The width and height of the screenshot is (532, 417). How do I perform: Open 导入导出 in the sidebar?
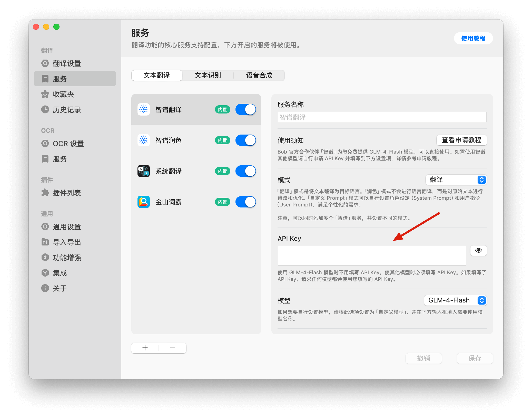tap(74, 242)
